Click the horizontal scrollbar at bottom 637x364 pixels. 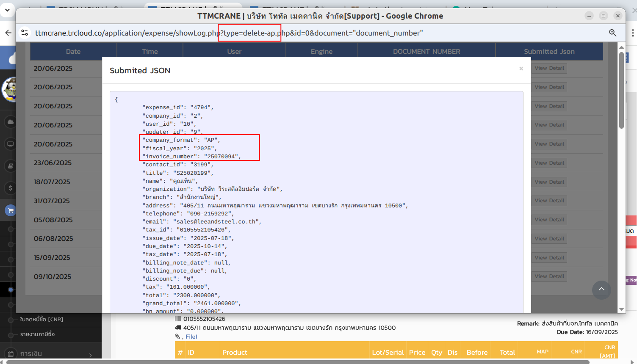click(296, 362)
